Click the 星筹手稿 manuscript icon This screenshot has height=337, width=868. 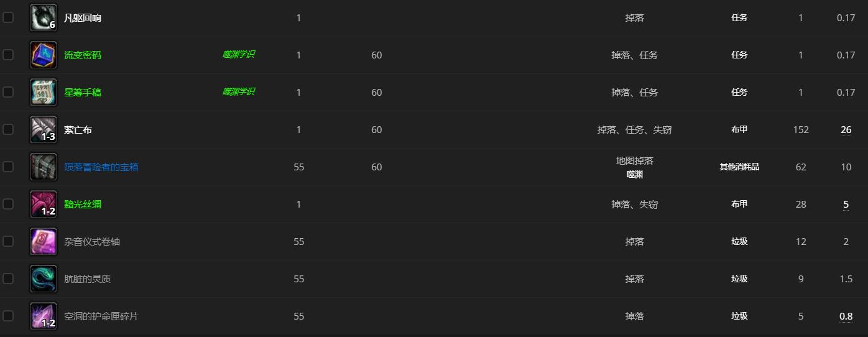coord(44,92)
